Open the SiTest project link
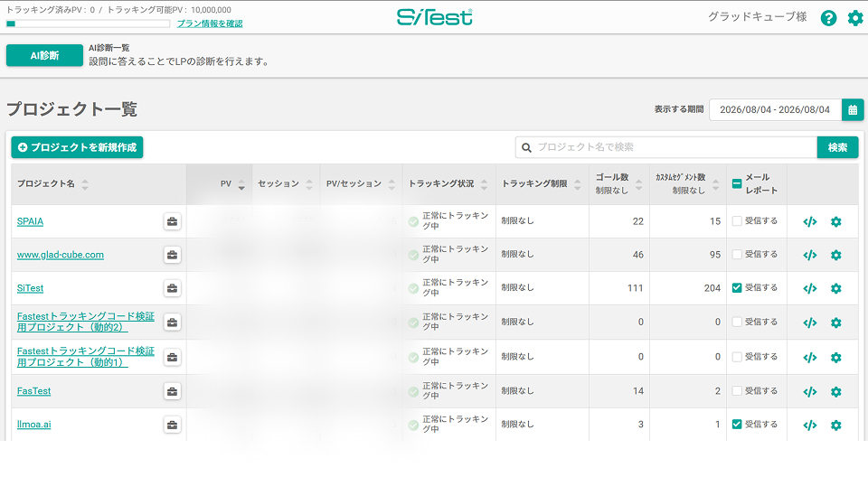868x477 pixels. pos(30,288)
